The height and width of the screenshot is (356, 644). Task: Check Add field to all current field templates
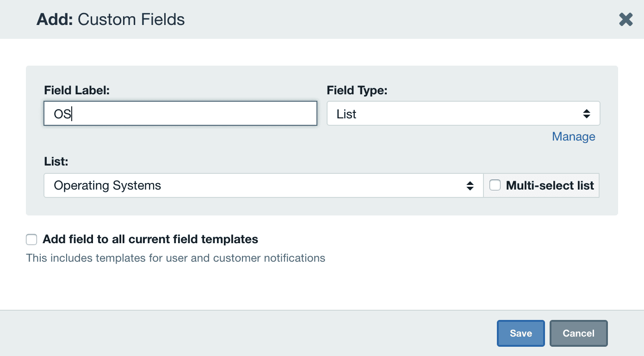(x=31, y=239)
